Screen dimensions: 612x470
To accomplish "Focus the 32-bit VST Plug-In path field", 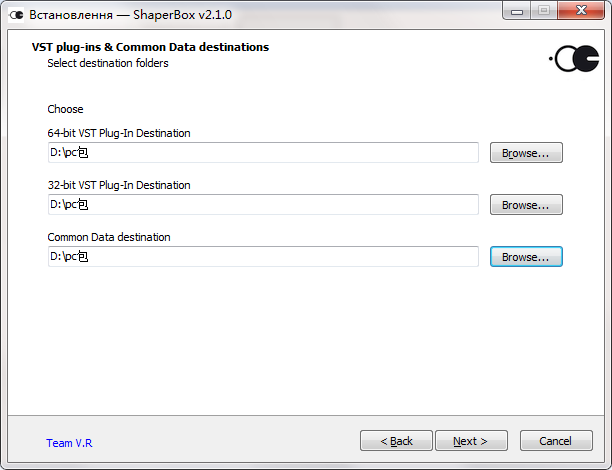I will tap(263, 205).
